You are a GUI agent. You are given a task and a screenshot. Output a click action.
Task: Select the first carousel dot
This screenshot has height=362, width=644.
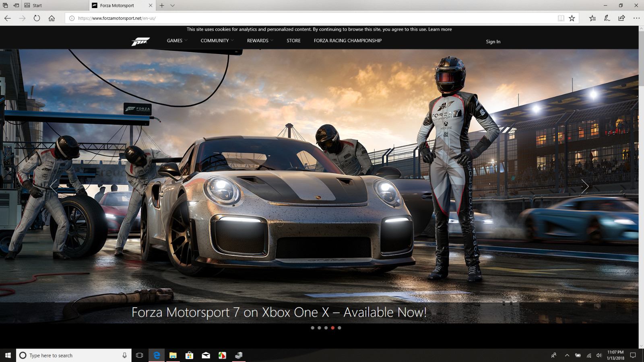(x=312, y=328)
